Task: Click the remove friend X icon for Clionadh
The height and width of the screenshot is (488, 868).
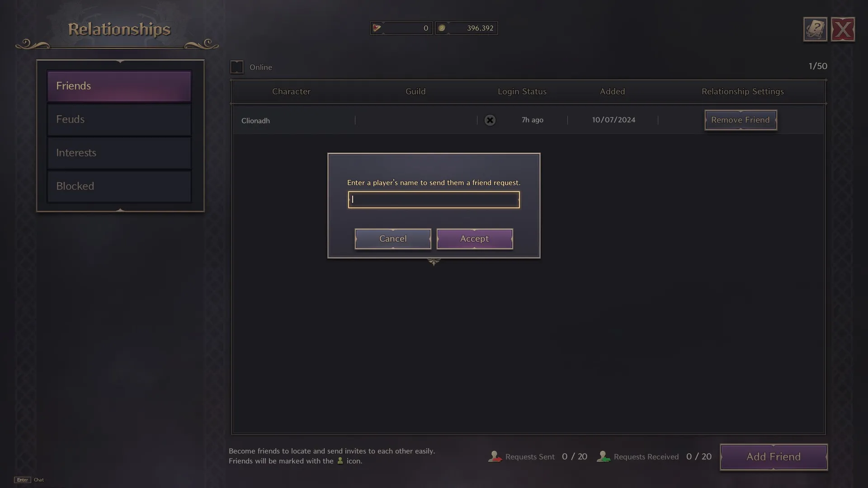Action: click(x=490, y=120)
